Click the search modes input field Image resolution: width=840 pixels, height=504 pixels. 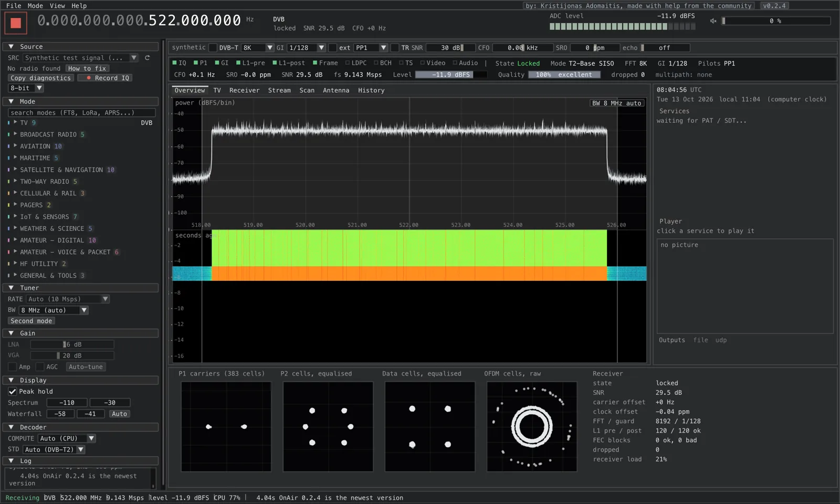pyautogui.click(x=81, y=112)
